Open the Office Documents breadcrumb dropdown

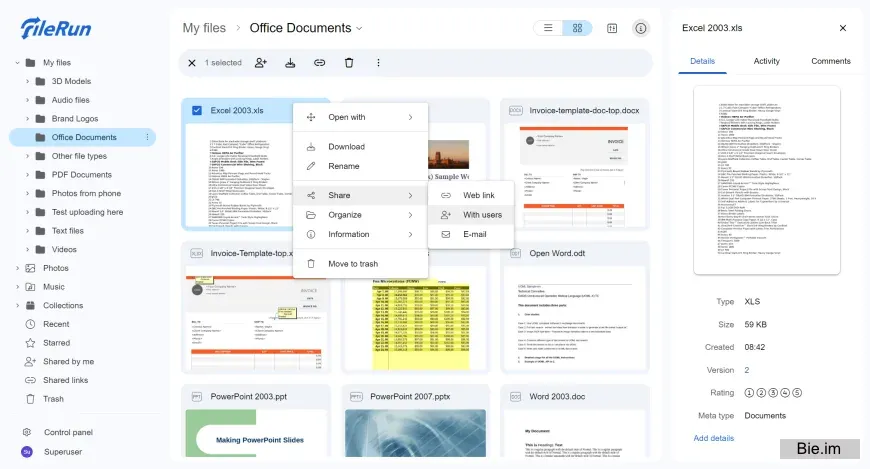(360, 28)
